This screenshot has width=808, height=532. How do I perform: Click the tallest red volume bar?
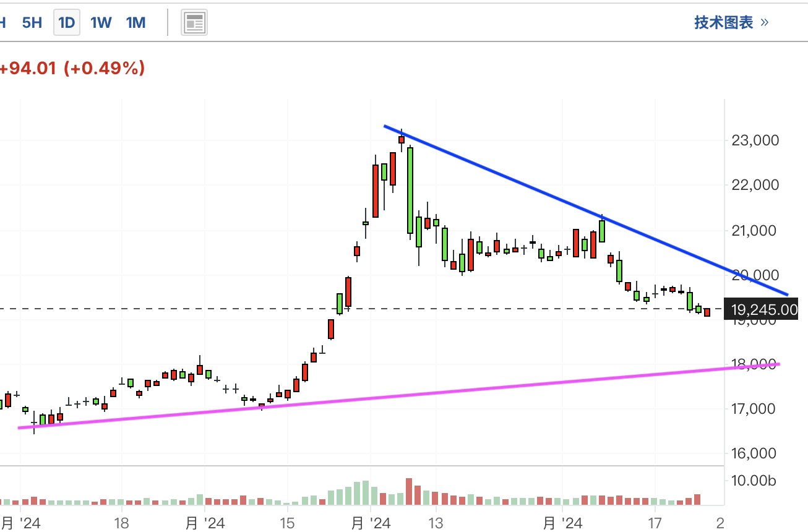[x=409, y=492]
